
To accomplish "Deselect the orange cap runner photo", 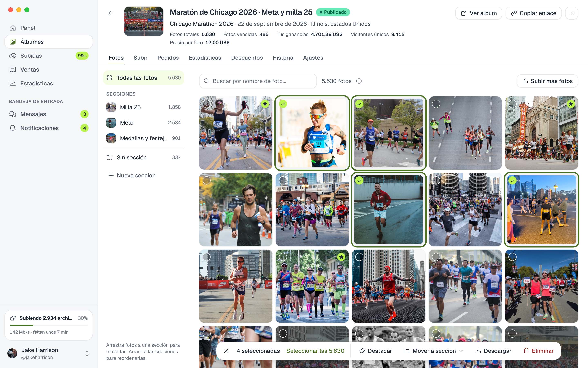I will 359,104.
